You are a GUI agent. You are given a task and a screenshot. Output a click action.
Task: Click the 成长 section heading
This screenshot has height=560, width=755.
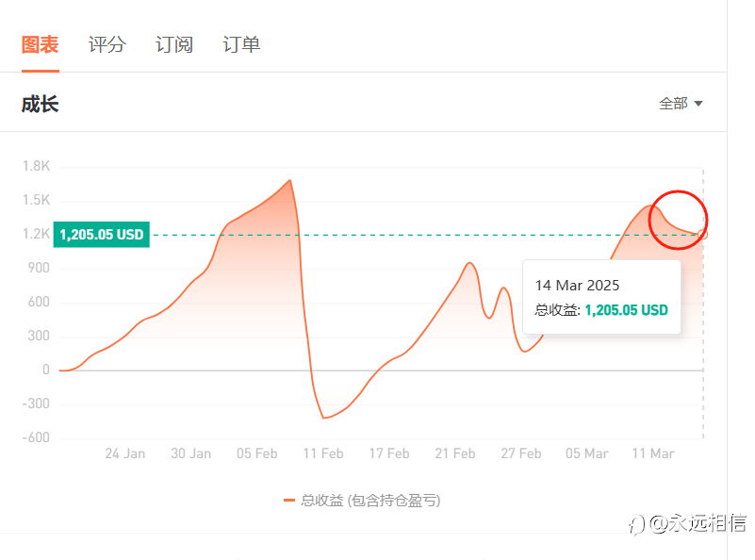(x=41, y=104)
